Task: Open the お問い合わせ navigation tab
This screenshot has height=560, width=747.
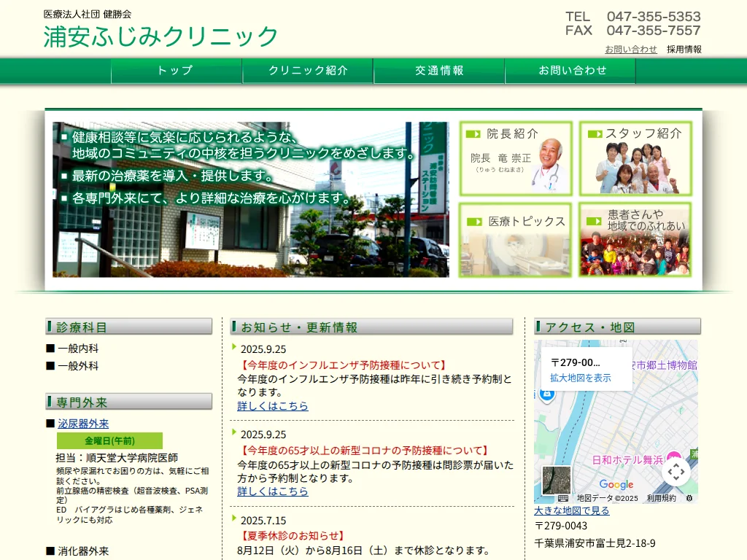Action: point(571,71)
